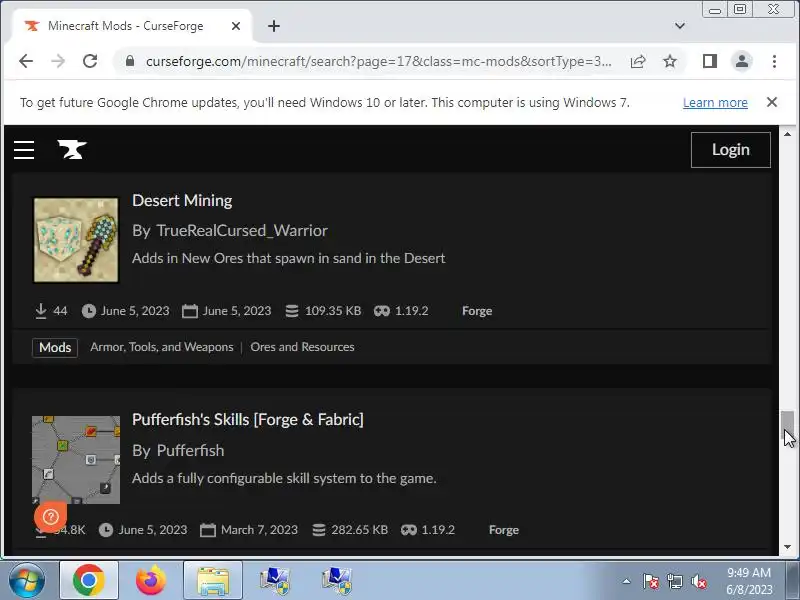Open the Chrome profile menu
The image size is (800, 600).
coord(742,61)
